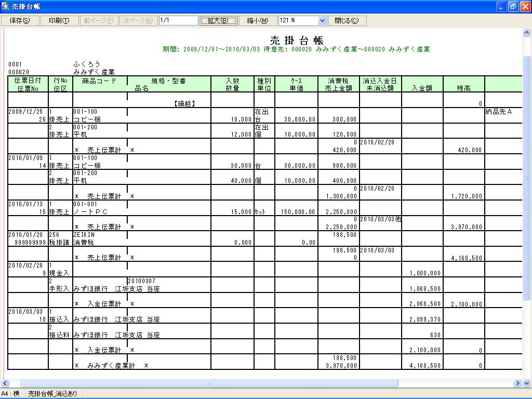532x399 pixels.
Task: Restore the window with the title bar button
Action: click(x=513, y=6)
